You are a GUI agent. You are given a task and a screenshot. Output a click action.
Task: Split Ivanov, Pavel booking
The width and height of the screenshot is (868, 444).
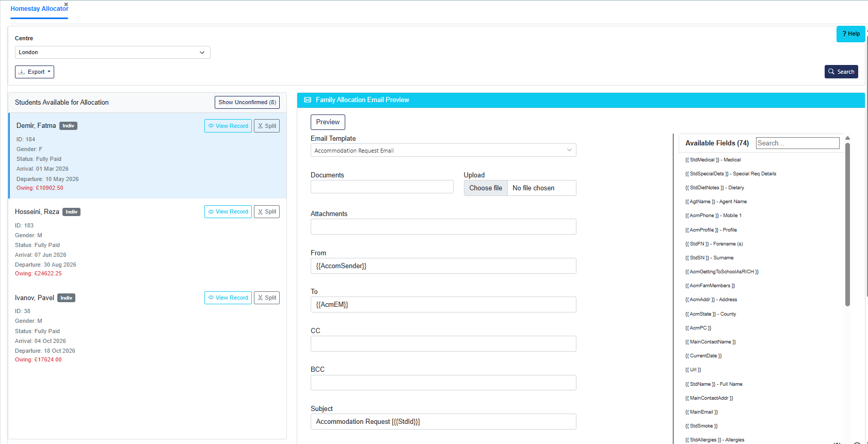click(267, 298)
